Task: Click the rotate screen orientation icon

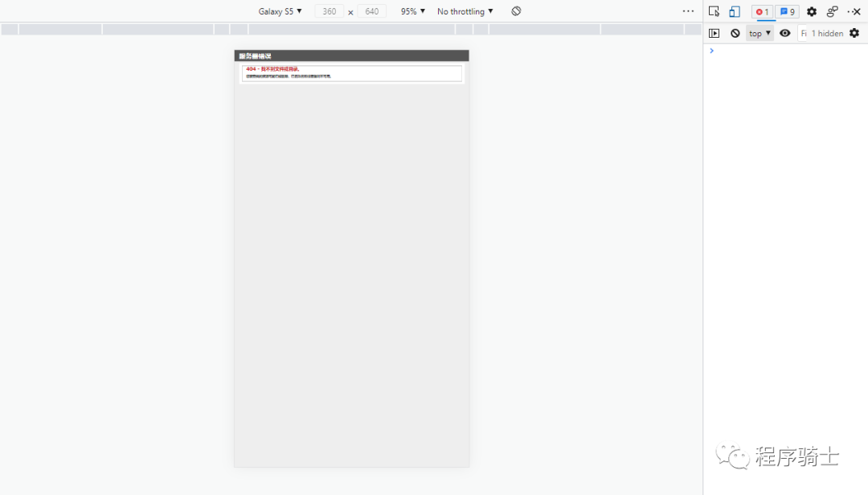Action: coord(516,11)
